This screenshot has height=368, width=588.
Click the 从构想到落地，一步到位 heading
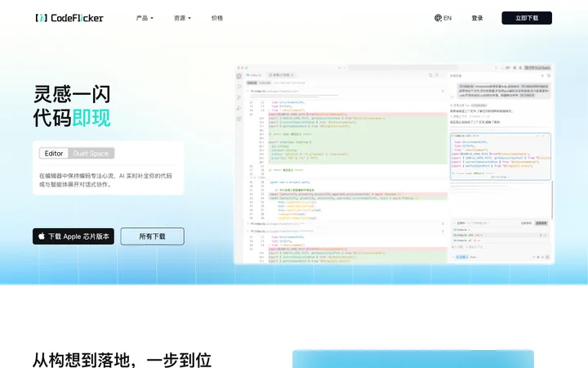pos(122,359)
